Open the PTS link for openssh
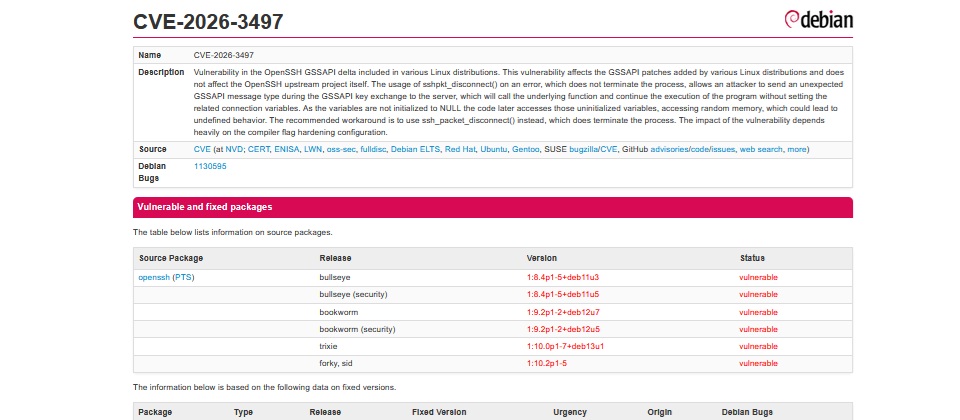 point(184,278)
